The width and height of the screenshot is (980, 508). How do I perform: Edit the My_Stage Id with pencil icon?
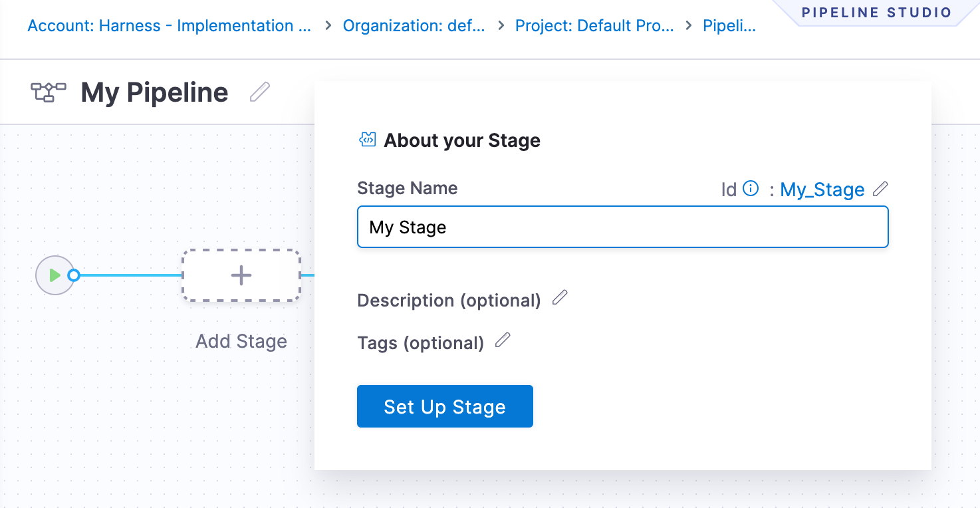click(x=880, y=189)
